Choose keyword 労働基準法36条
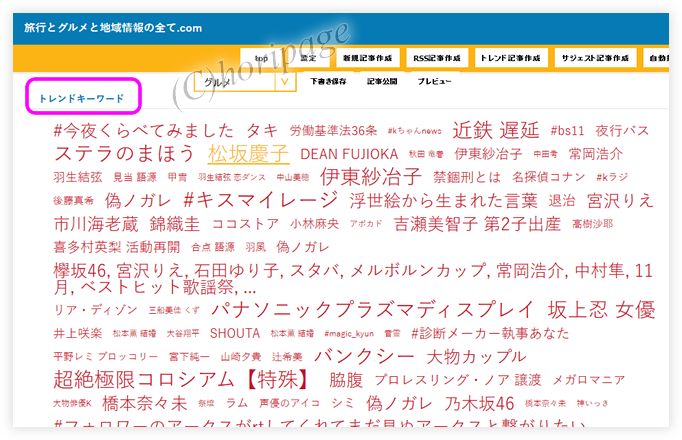 (x=334, y=131)
